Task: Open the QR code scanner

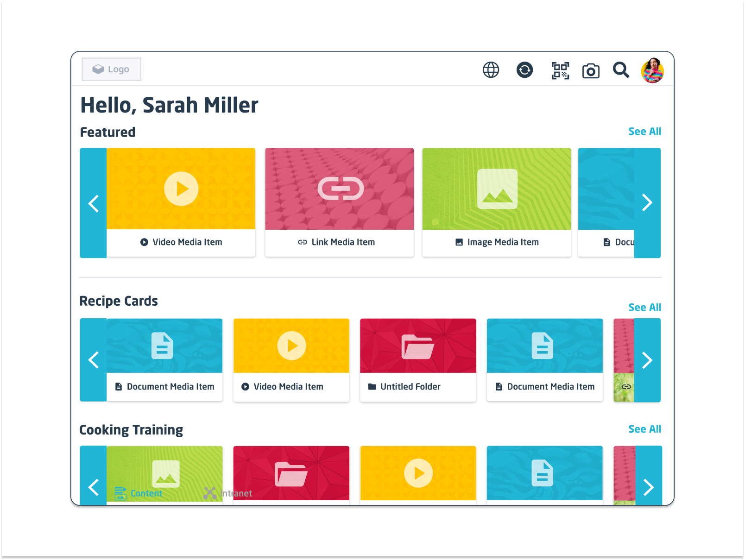Action: point(560,70)
